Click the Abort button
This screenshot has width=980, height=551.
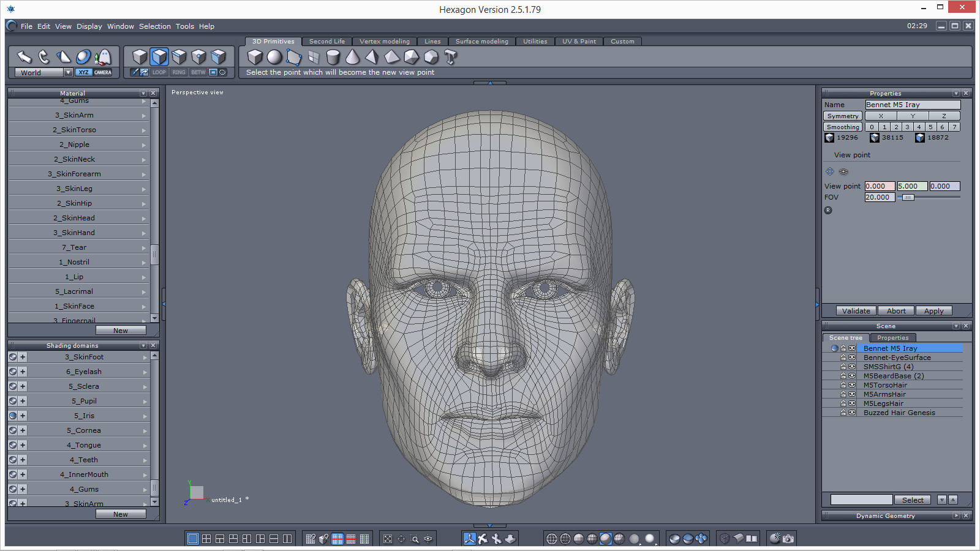point(896,311)
